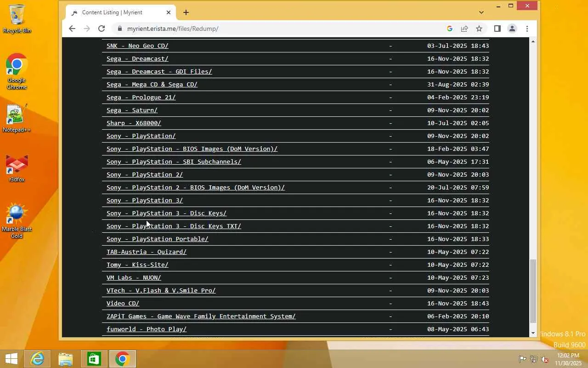Open a new browser tab
This screenshot has width=588, height=368.
tap(186, 12)
